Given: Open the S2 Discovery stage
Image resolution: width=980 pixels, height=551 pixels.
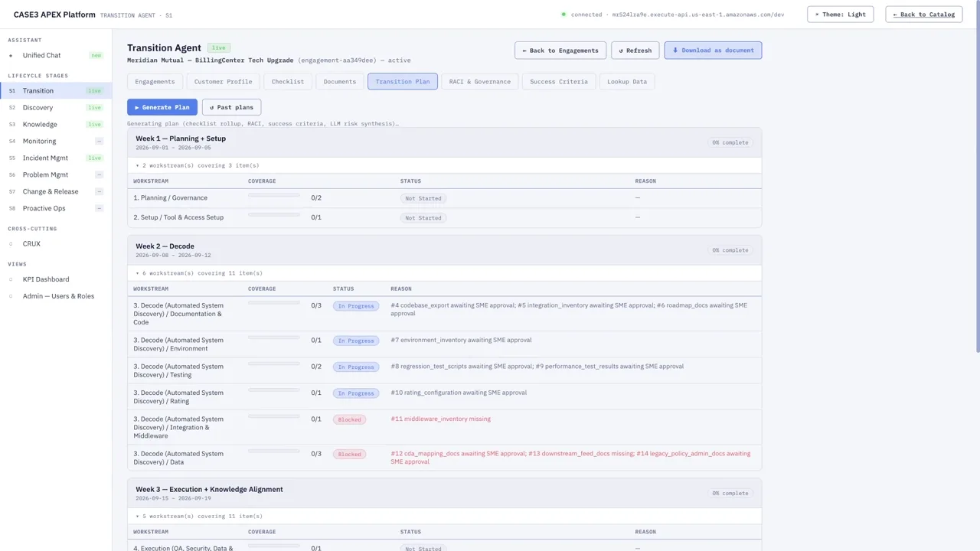Looking at the screenshot, I should click(55, 107).
